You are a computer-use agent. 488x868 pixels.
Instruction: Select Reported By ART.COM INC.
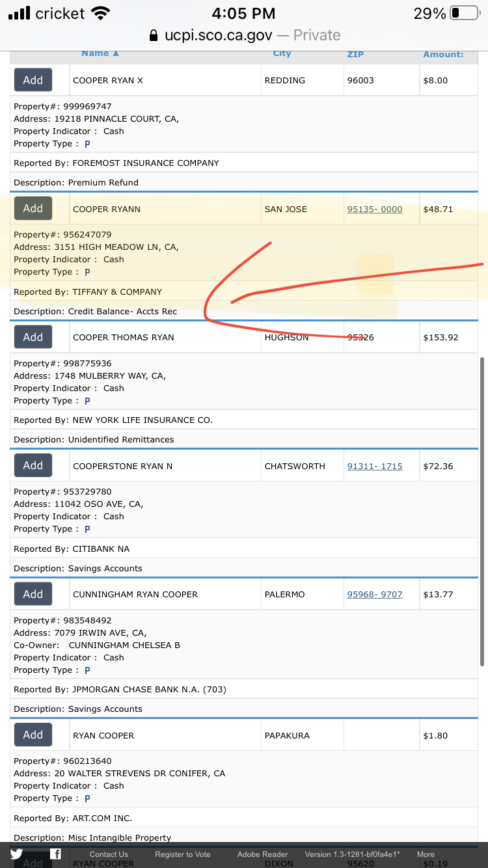[73, 818]
